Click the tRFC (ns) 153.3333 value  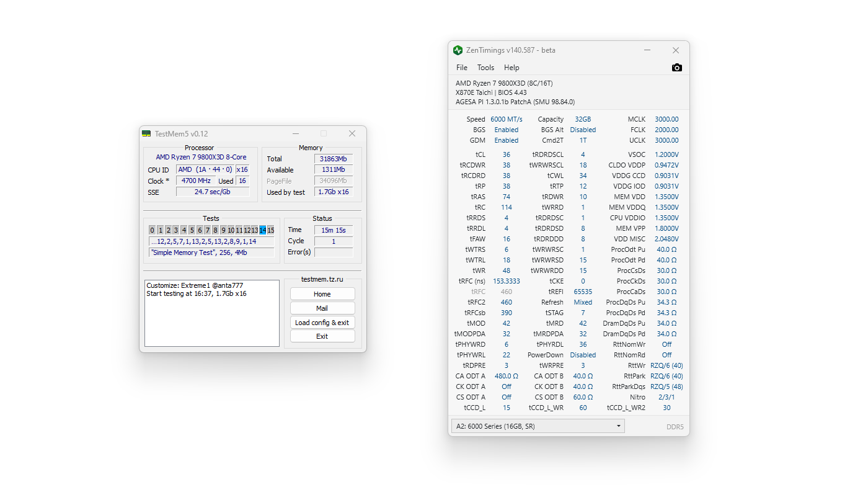point(507,281)
